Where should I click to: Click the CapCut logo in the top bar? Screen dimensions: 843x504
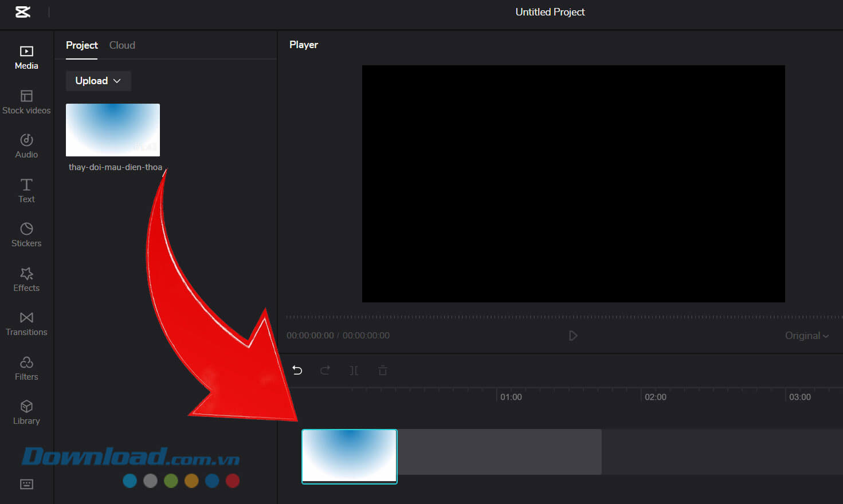(x=23, y=11)
